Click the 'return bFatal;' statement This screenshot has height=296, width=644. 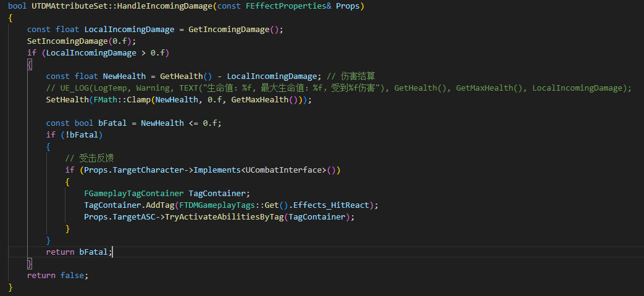tap(79, 252)
